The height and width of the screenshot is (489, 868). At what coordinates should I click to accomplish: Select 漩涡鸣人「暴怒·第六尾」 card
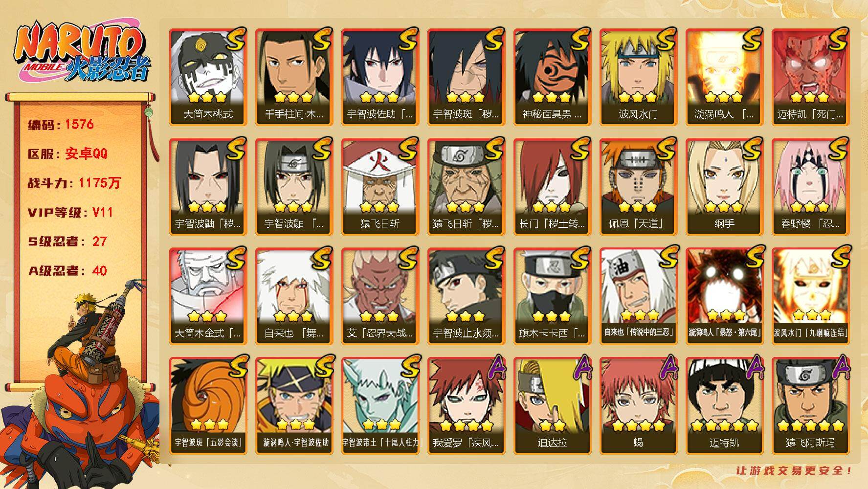pos(724,296)
